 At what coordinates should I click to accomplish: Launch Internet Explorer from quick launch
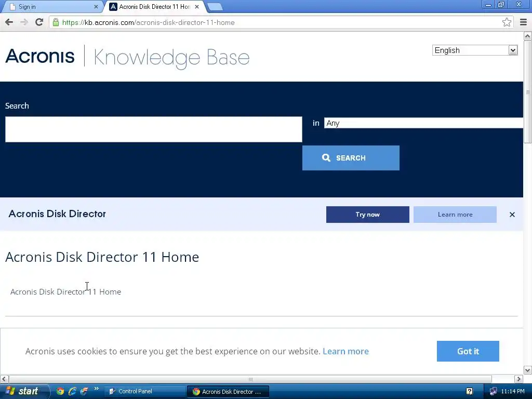pos(72,391)
